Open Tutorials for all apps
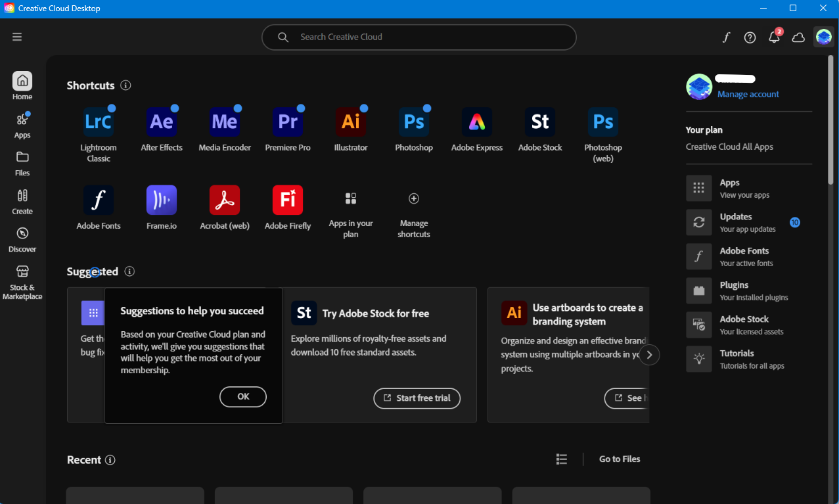Image resolution: width=839 pixels, height=504 pixels. pos(749,359)
